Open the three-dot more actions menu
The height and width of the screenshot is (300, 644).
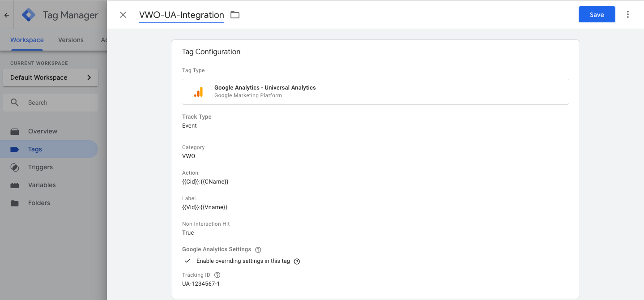coord(628,15)
